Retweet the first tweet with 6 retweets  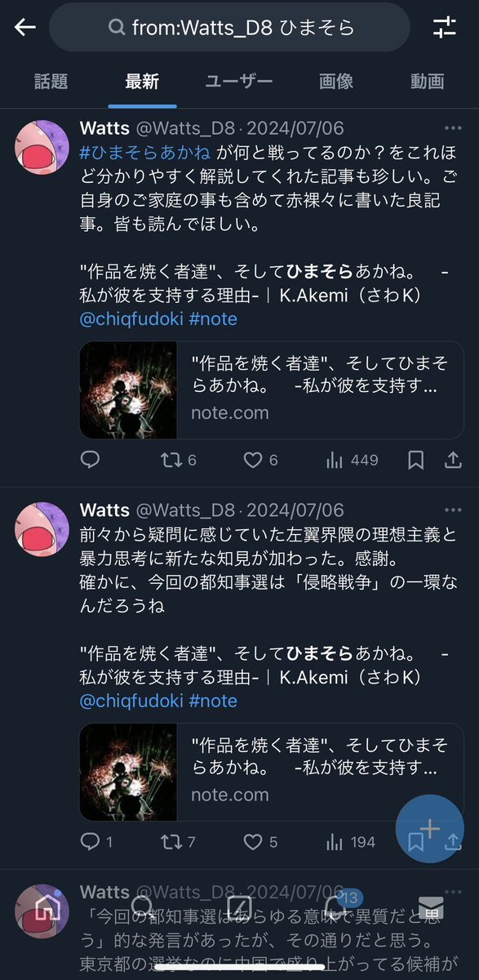tap(179, 460)
